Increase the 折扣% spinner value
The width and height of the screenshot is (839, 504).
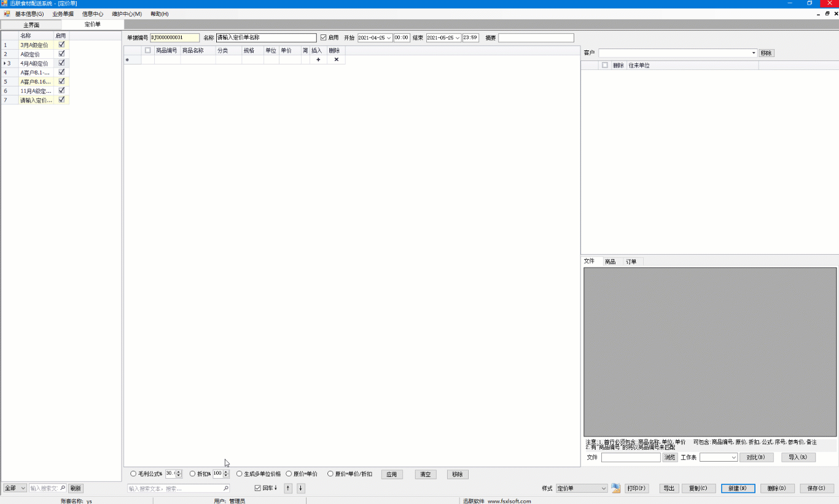[x=226, y=471]
